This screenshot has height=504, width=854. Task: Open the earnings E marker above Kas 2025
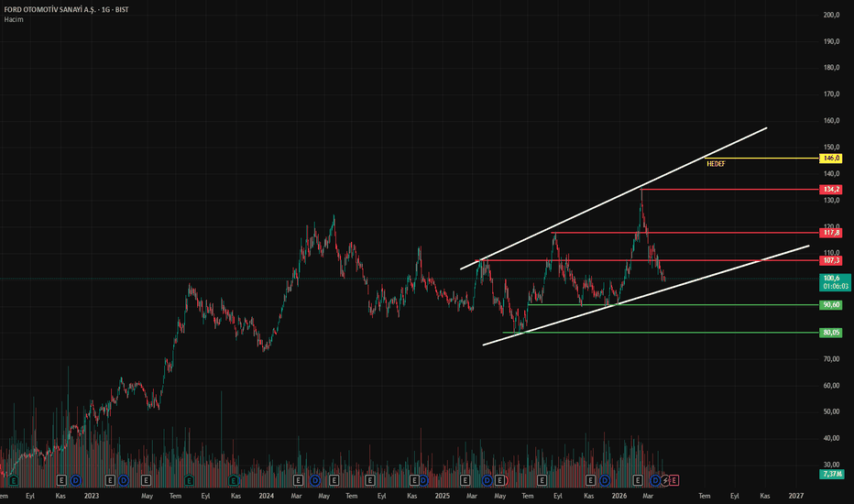590,480
